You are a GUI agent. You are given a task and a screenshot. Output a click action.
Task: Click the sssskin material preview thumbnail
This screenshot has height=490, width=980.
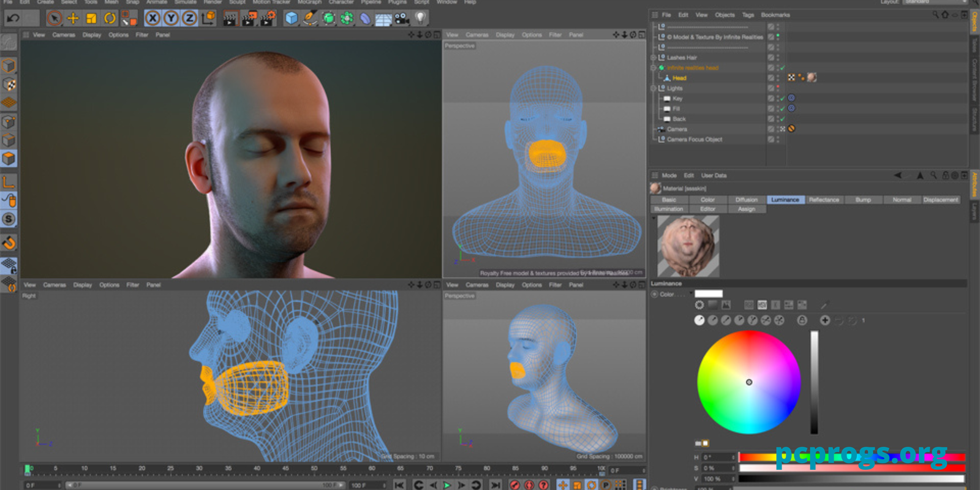click(688, 246)
